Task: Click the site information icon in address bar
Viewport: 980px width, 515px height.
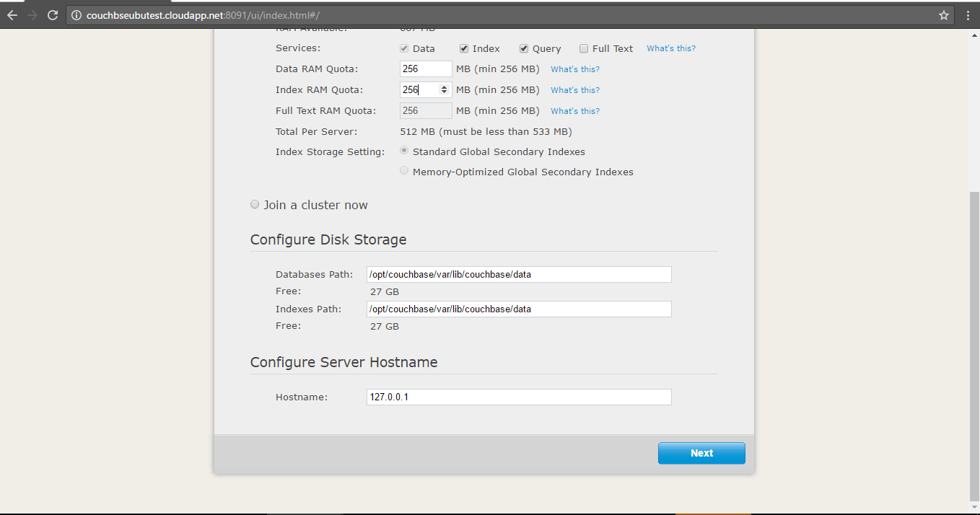Action: click(76, 14)
